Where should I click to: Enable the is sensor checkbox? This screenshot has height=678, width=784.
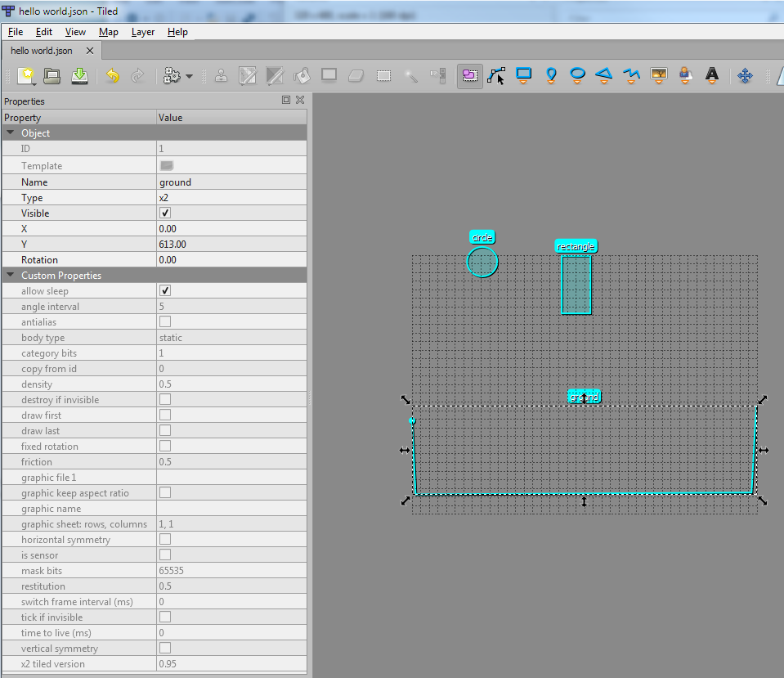tap(165, 555)
